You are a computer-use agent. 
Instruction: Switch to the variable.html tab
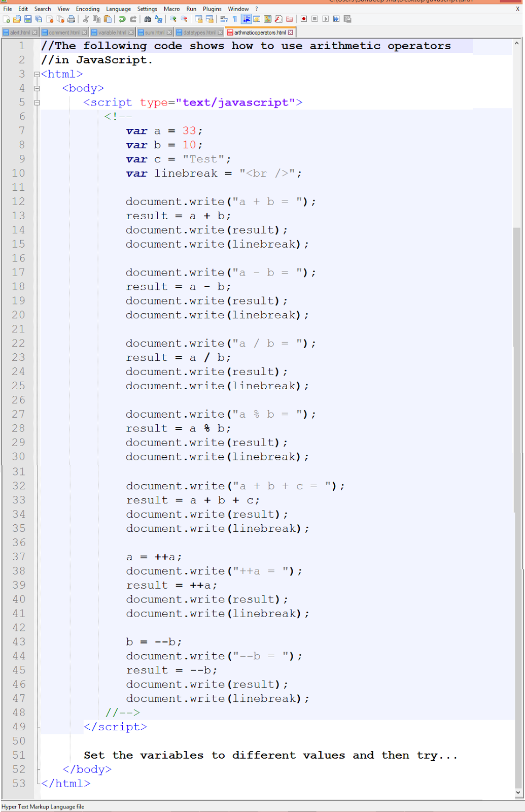pos(113,32)
